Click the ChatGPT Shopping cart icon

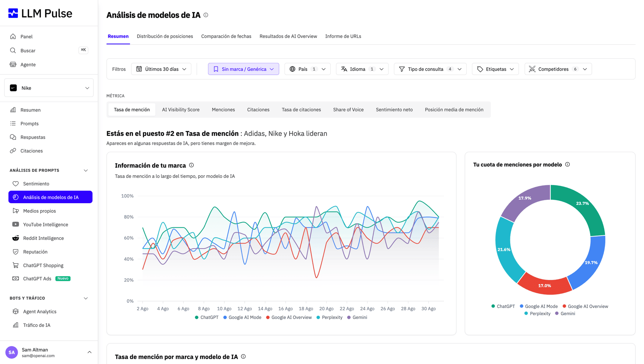pyautogui.click(x=16, y=265)
